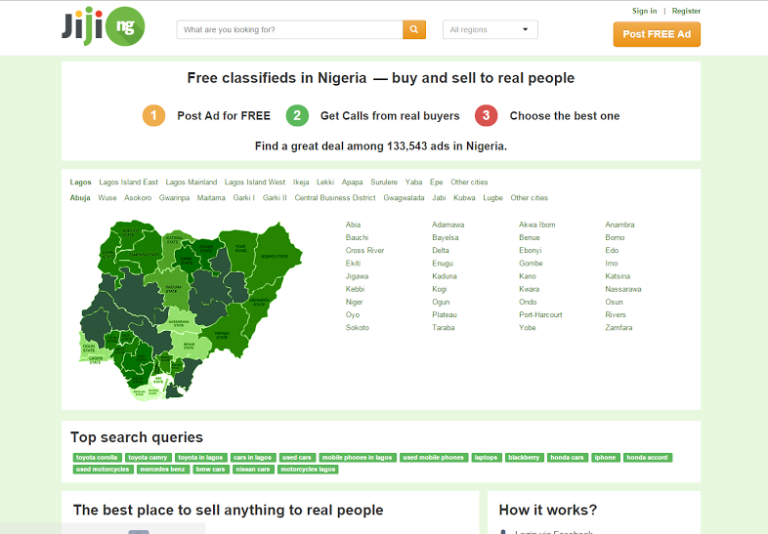
Task: Type in the search field
Action: (290, 30)
